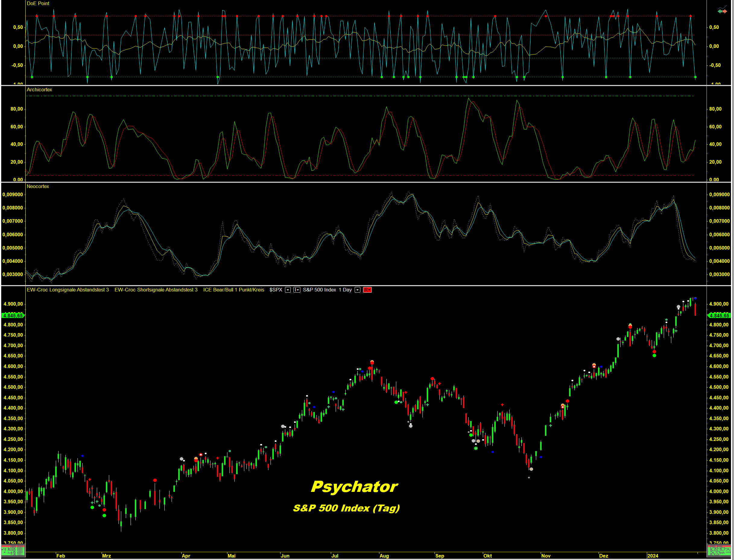
Task: Click the $SPX symbol text
Action: point(276,290)
